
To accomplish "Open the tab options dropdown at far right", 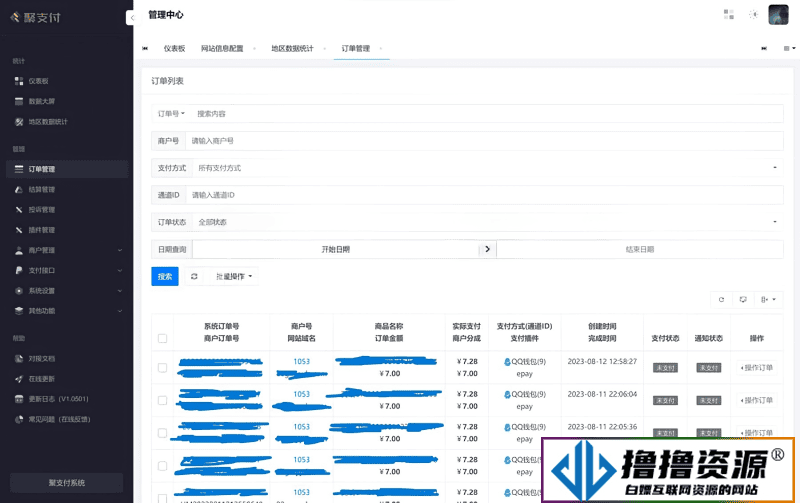I will pyautogui.click(x=789, y=48).
